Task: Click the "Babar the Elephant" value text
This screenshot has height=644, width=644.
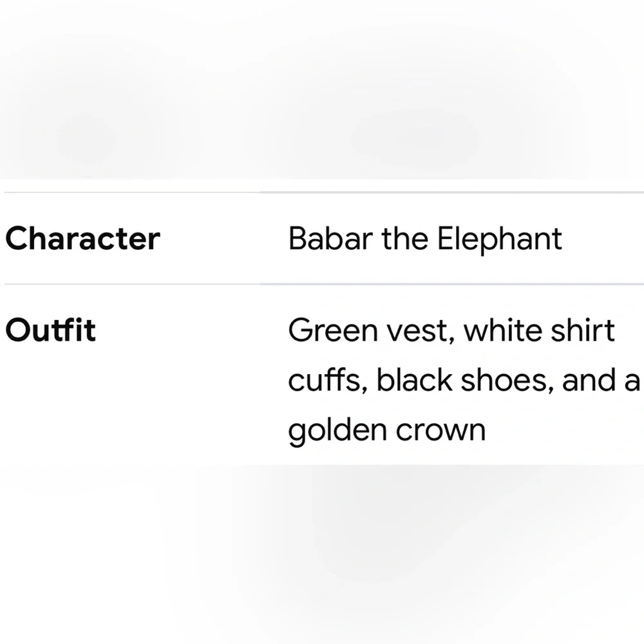Action: tap(425, 239)
